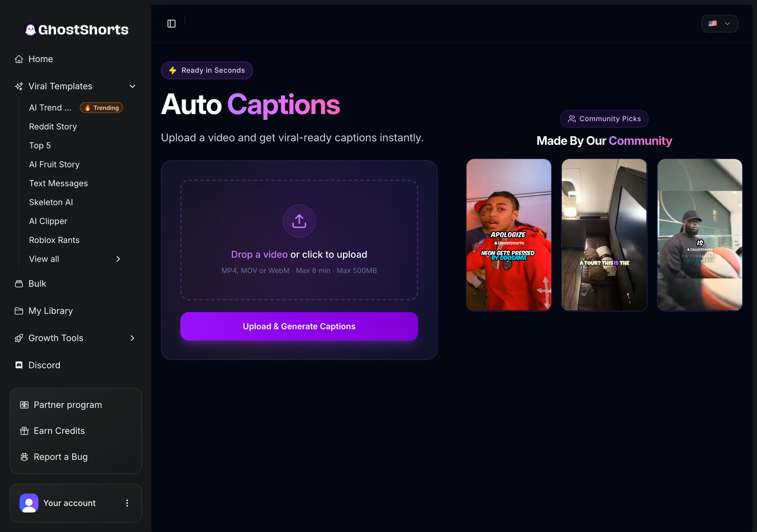The height and width of the screenshot is (532, 757).
Task: Select Roblox Rants template
Action: (54, 240)
